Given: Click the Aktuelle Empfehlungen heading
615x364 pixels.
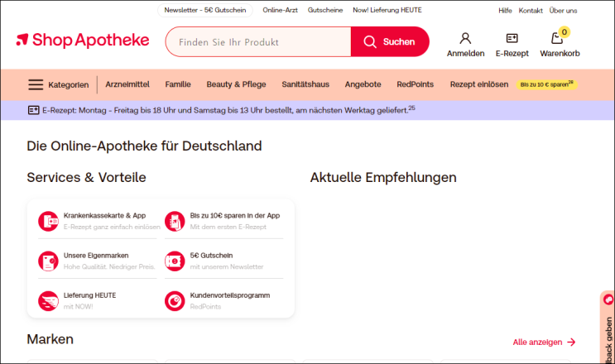Looking at the screenshot, I should click(x=383, y=178).
